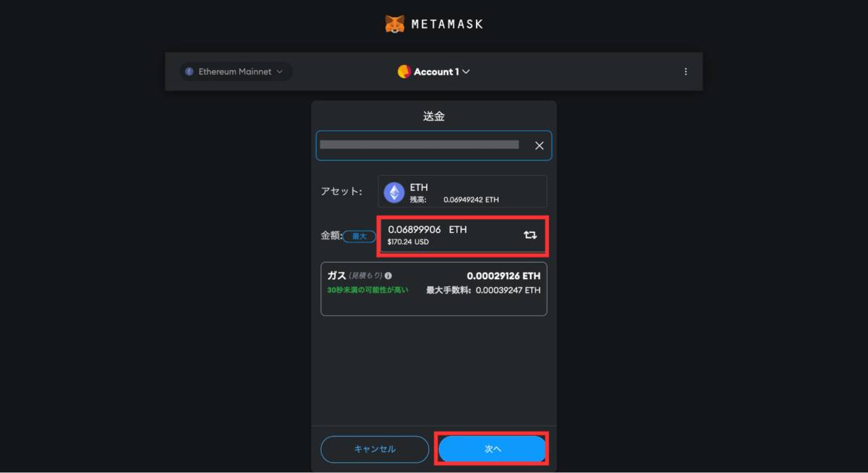Image resolution: width=868 pixels, height=473 pixels.
Task: Click the currency swap arrows icon
Action: [x=529, y=234]
